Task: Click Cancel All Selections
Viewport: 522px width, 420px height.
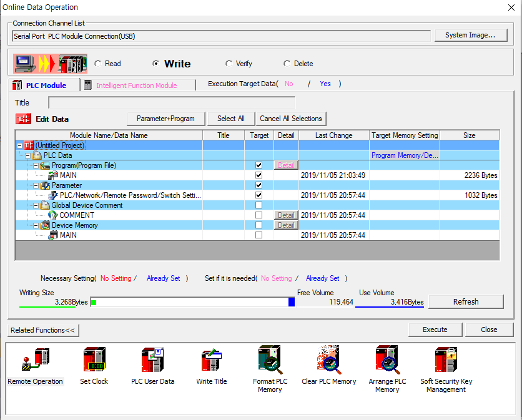Action: click(x=291, y=119)
